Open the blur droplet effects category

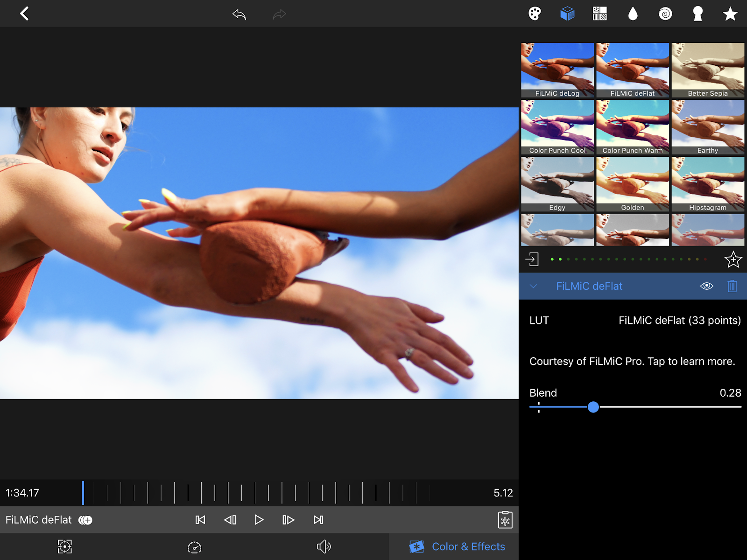pos(633,14)
